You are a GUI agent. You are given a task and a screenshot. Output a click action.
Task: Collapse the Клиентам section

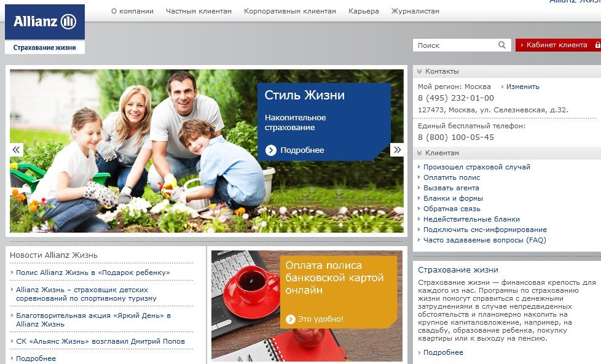(419, 153)
